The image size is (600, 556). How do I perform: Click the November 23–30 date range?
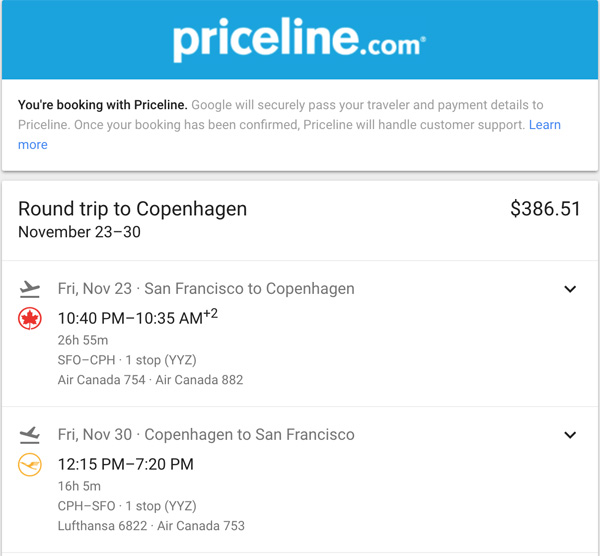pos(79,232)
